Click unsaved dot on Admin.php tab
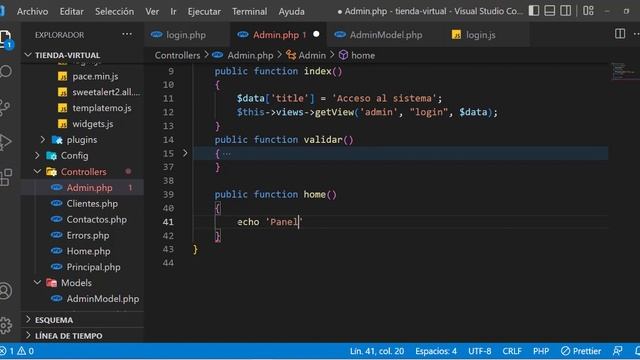 pyautogui.click(x=316, y=35)
